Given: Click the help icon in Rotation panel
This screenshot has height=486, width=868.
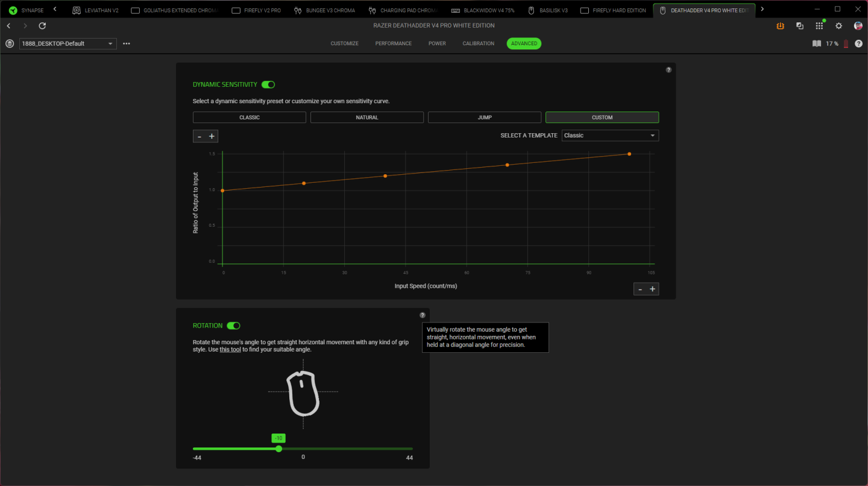Looking at the screenshot, I should pyautogui.click(x=423, y=315).
